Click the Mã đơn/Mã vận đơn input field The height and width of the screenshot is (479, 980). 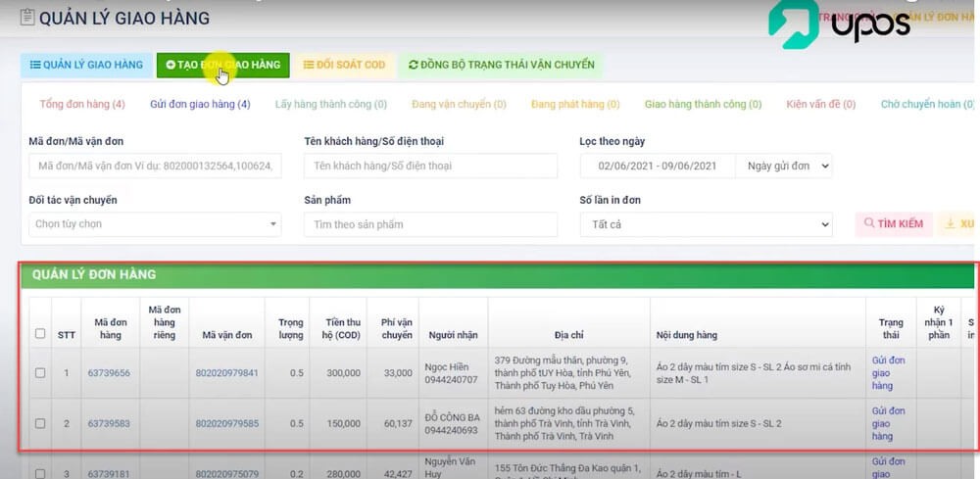(x=155, y=167)
